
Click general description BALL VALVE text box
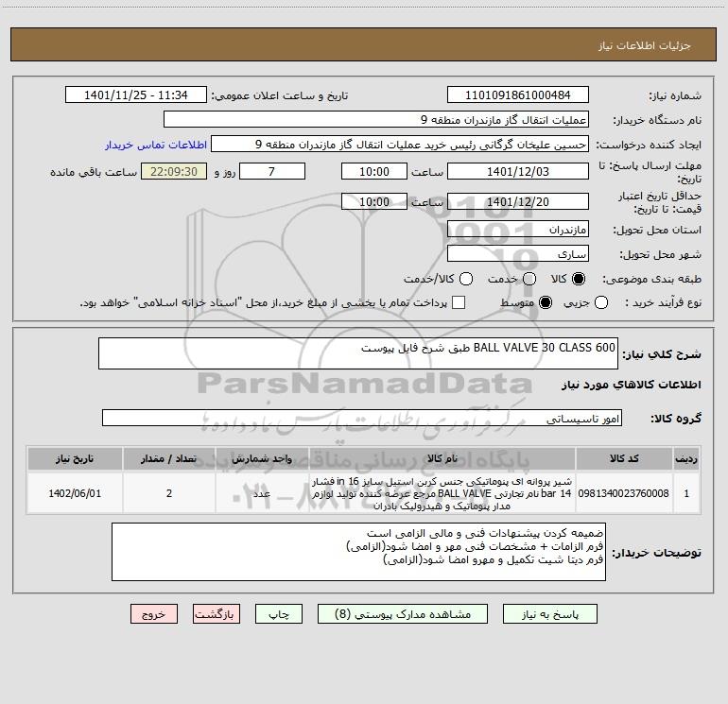(x=358, y=353)
